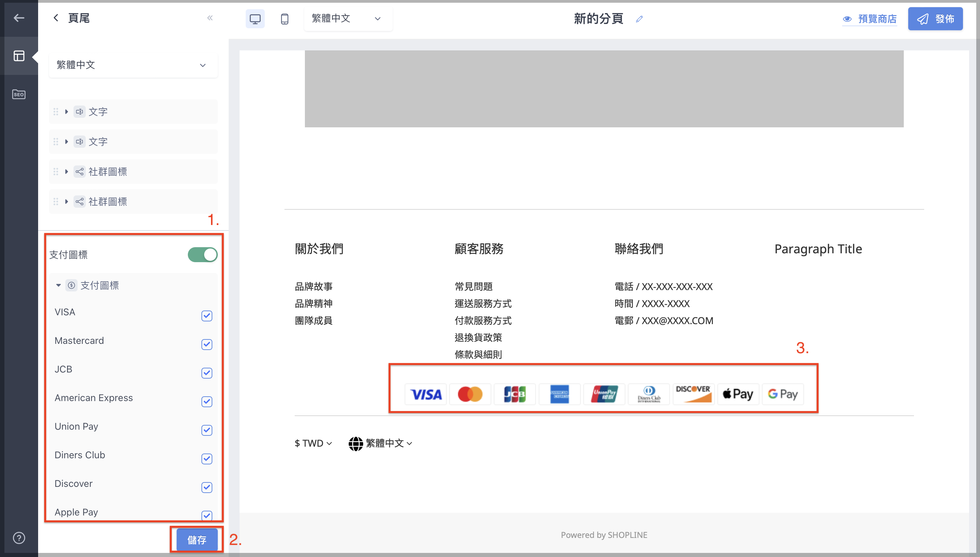980x557 pixels.
Task: Click the 發佈 publish button
Action: pos(935,19)
